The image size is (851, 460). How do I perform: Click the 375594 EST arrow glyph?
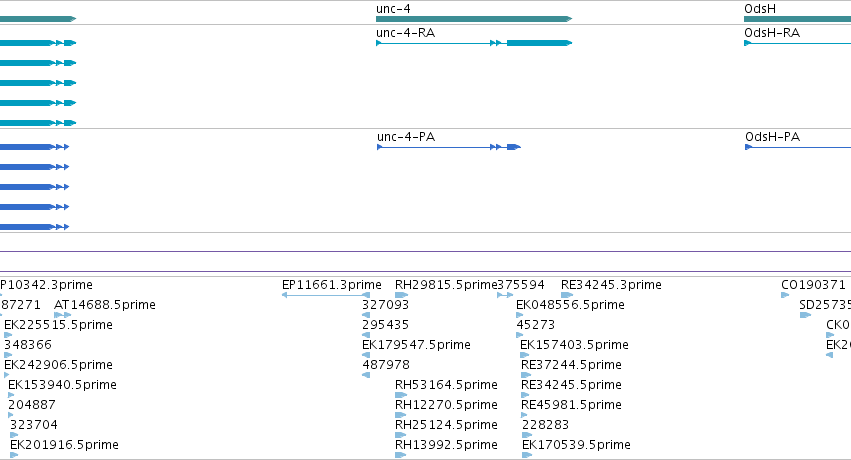[505, 295]
